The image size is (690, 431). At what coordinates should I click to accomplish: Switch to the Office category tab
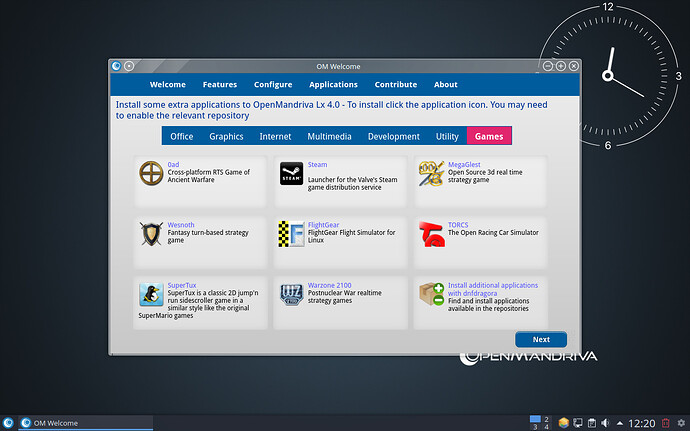click(182, 136)
